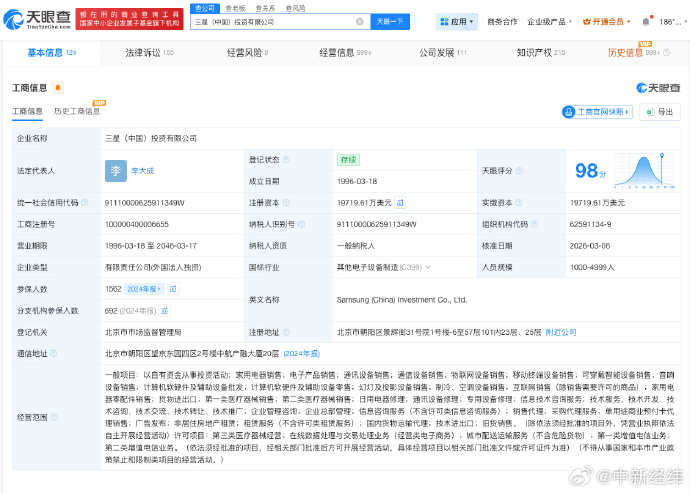Open the chart icon beside 分支机构参保人数 692

click(x=165, y=310)
